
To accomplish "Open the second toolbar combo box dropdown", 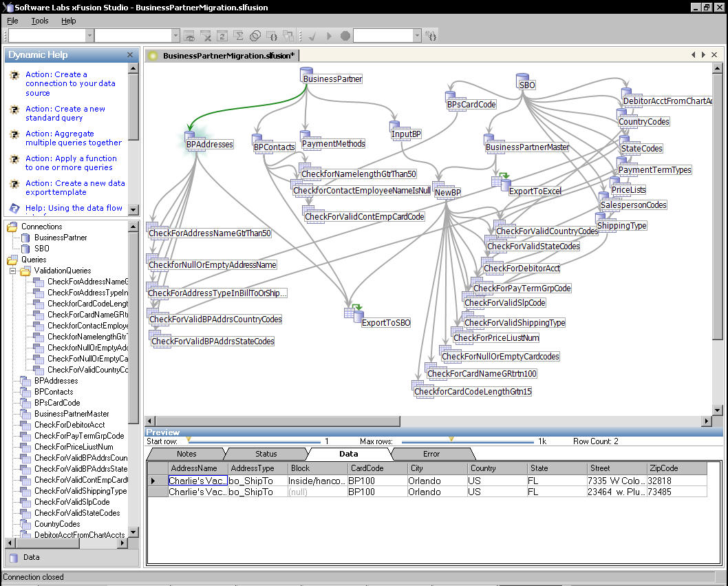I will 175,36.
